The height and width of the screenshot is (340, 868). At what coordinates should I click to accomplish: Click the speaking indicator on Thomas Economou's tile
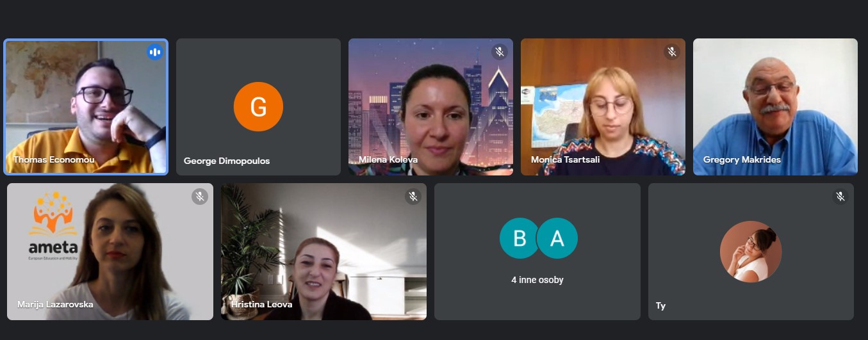154,52
